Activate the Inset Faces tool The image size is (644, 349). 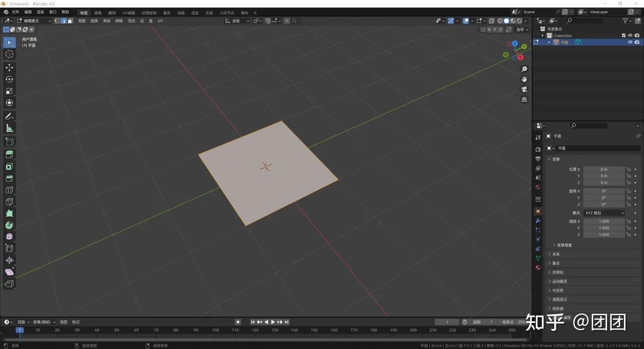pyautogui.click(x=9, y=154)
